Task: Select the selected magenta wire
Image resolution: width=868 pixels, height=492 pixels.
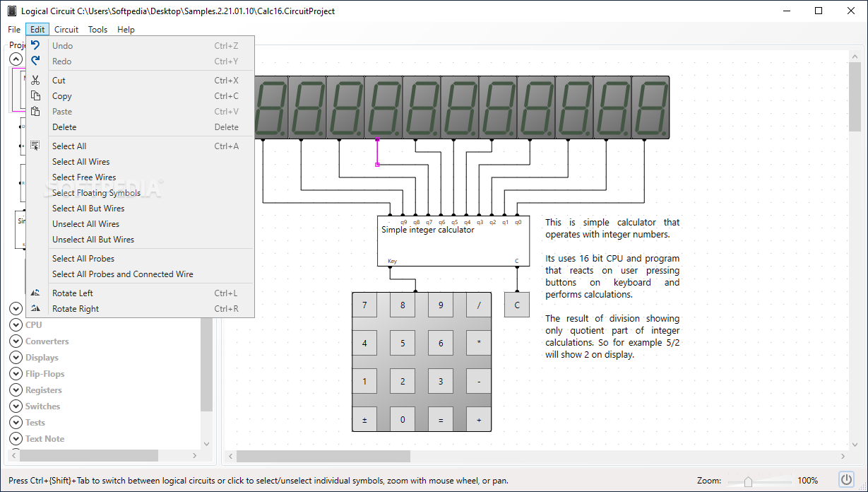Action: pyautogui.click(x=377, y=152)
